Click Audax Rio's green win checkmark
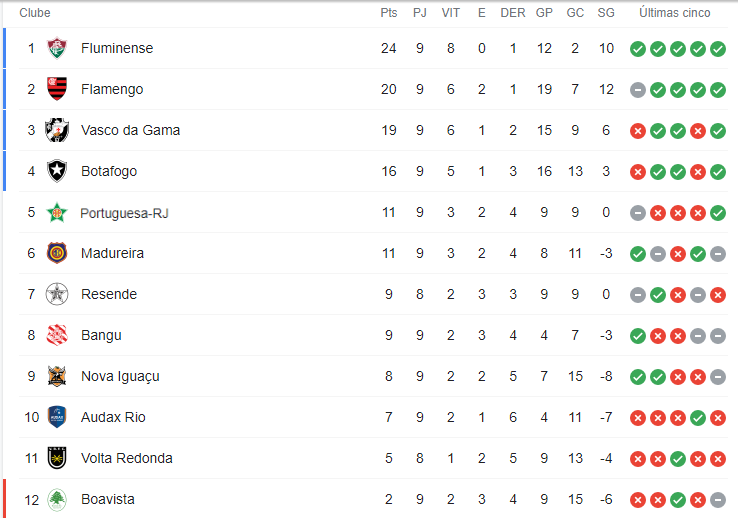 coord(698,418)
